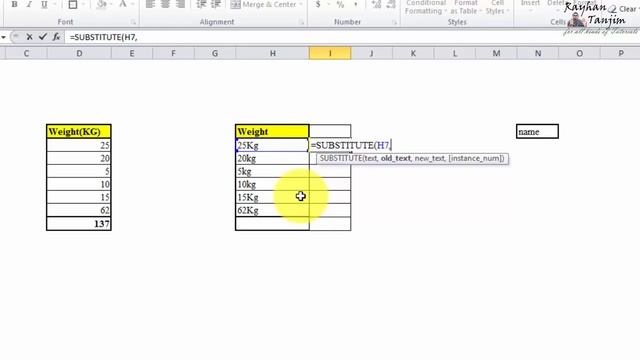Image resolution: width=640 pixels, height=360 pixels.
Task: Click the cell labeled name
Action: pyautogui.click(x=537, y=131)
